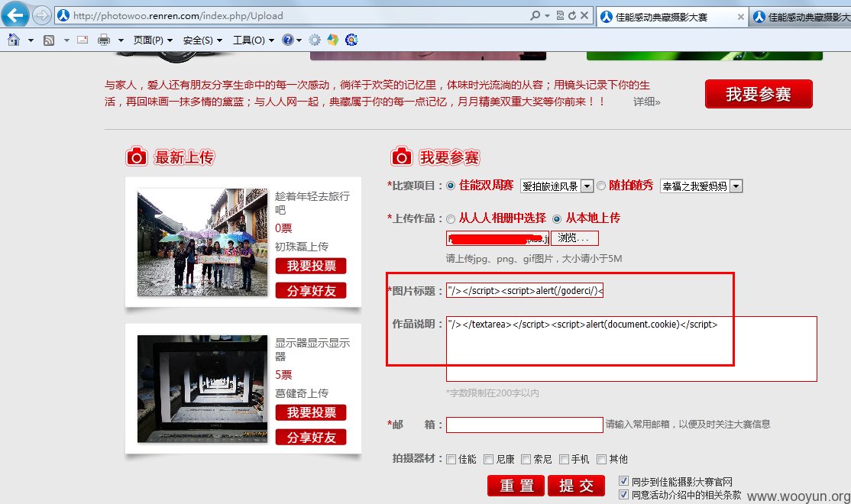Expand the Print dropdown arrow
The height and width of the screenshot is (504, 851).
tap(121, 40)
